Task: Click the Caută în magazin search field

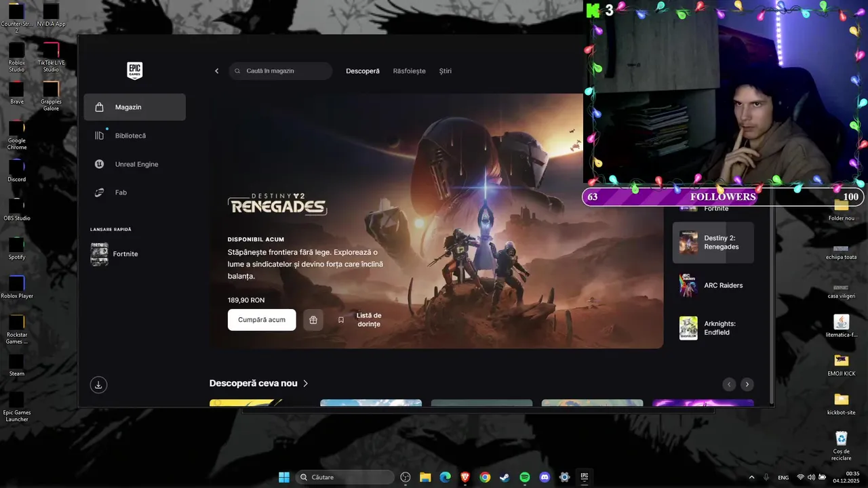Action: click(280, 71)
